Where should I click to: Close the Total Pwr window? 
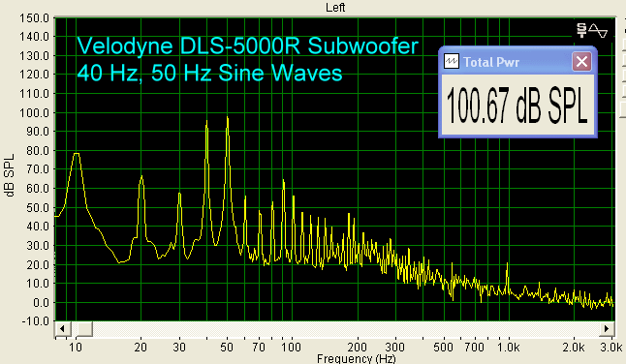(581, 62)
